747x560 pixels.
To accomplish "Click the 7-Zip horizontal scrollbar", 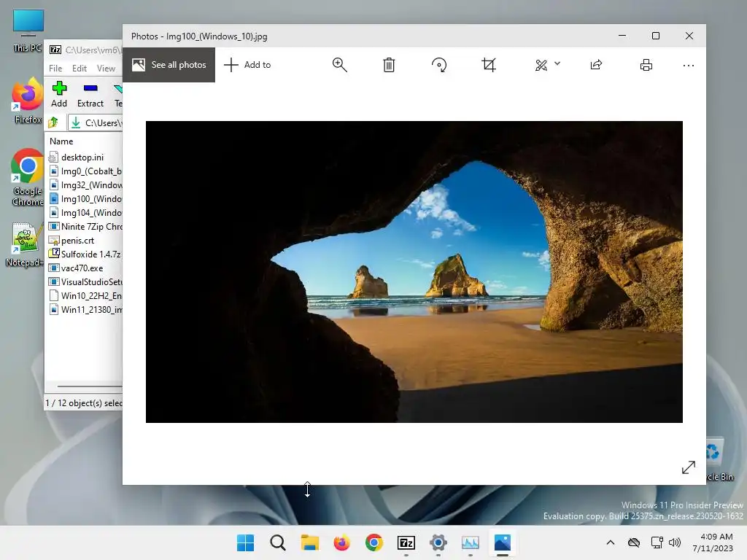I will tap(88, 386).
